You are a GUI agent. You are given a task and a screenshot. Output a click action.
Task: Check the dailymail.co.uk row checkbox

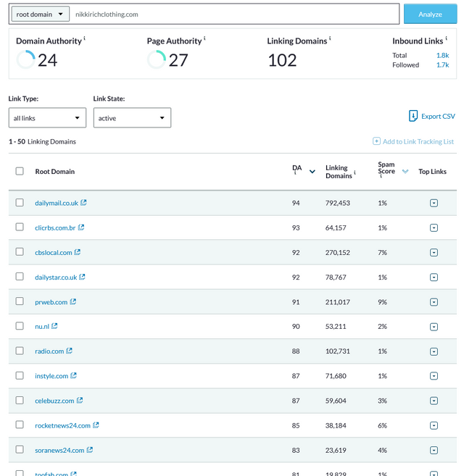coord(20,202)
